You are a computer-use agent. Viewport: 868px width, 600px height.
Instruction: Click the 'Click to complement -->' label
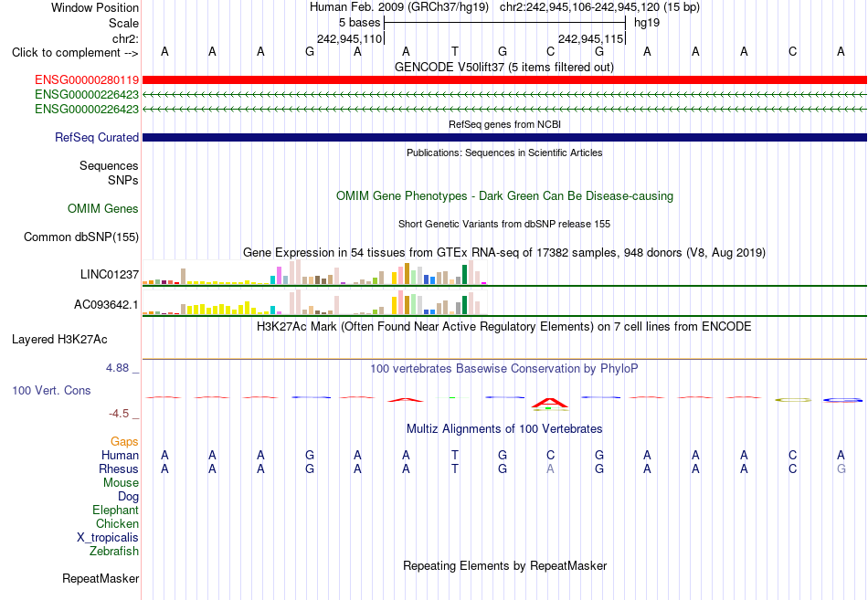tap(75, 53)
